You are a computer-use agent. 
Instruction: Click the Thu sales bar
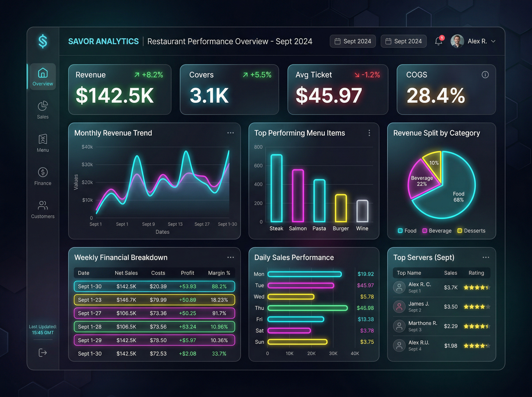point(308,308)
